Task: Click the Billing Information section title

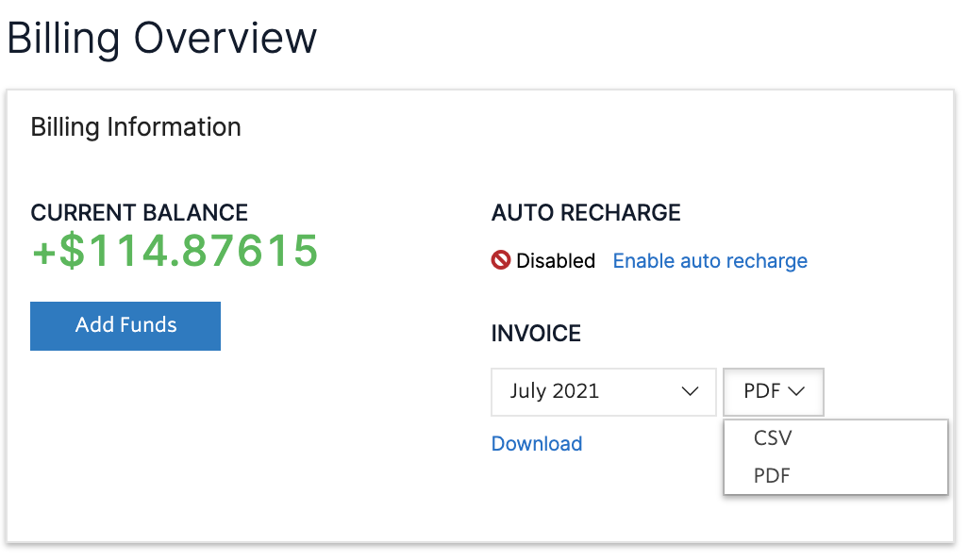Action: pos(136,127)
